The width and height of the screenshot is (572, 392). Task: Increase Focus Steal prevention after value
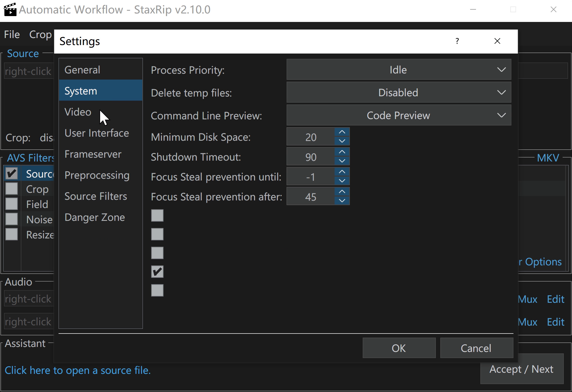coord(342,192)
